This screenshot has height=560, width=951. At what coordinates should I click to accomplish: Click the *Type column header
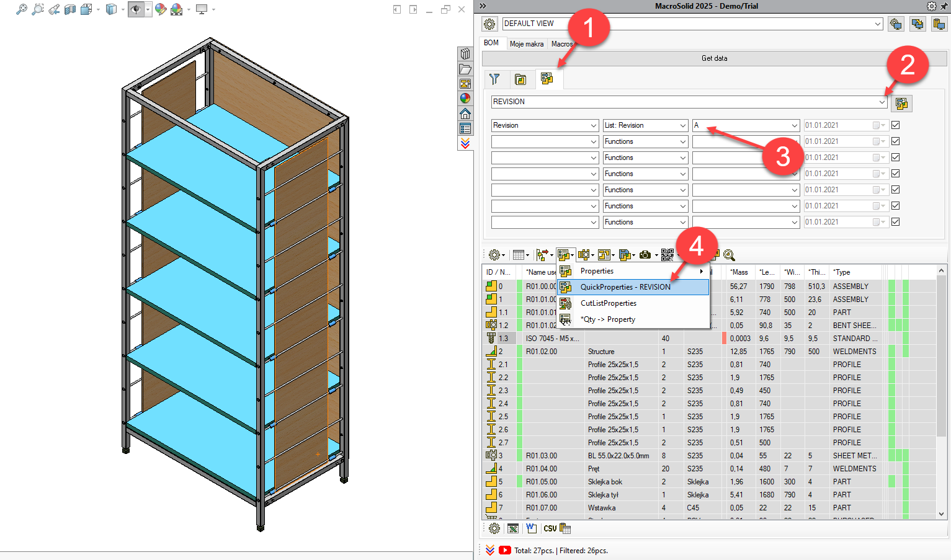[855, 272]
